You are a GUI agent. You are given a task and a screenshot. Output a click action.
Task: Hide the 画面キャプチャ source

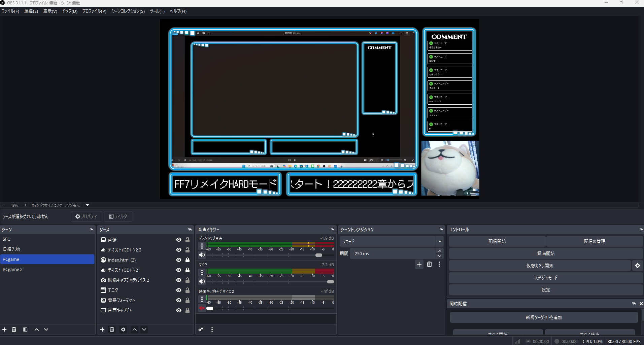[x=179, y=310]
